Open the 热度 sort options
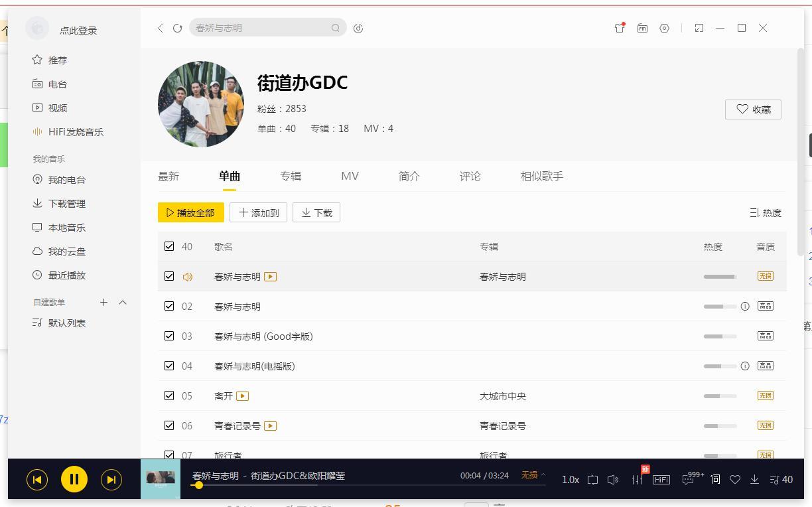This screenshot has width=812, height=507. tap(766, 212)
